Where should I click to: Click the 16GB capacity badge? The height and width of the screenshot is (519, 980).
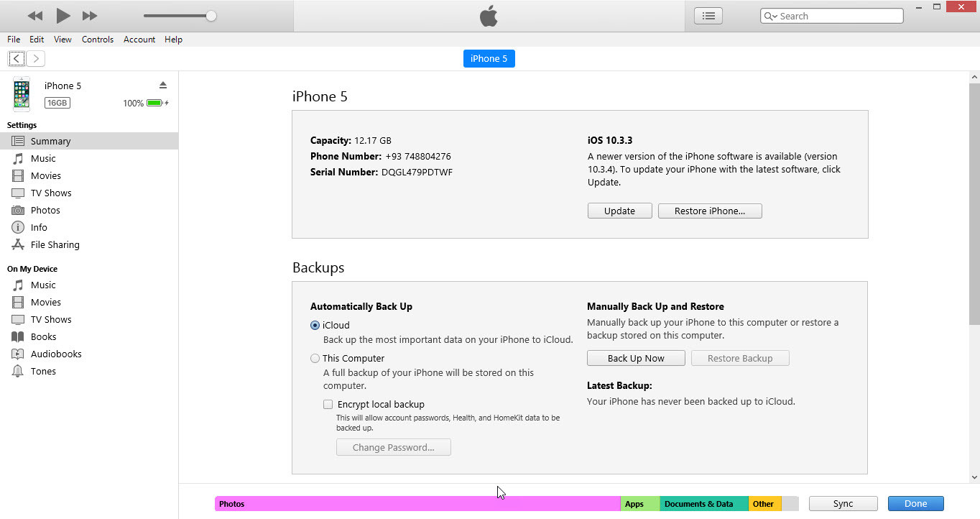(x=57, y=103)
